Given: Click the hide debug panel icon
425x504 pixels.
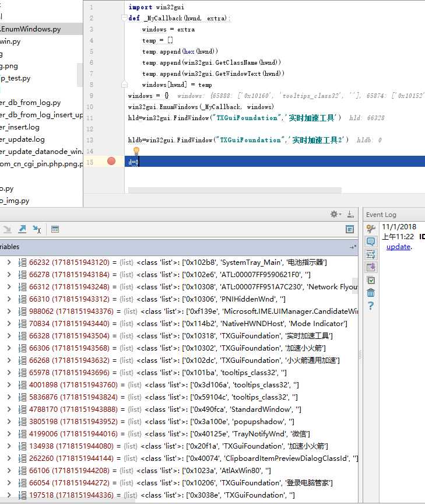Looking at the screenshot, I should 350,214.
